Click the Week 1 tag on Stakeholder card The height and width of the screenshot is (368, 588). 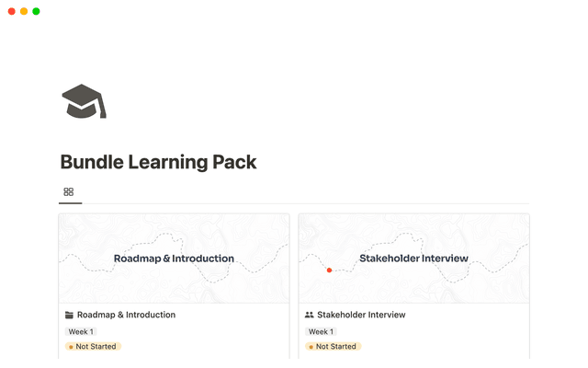(x=321, y=331)
